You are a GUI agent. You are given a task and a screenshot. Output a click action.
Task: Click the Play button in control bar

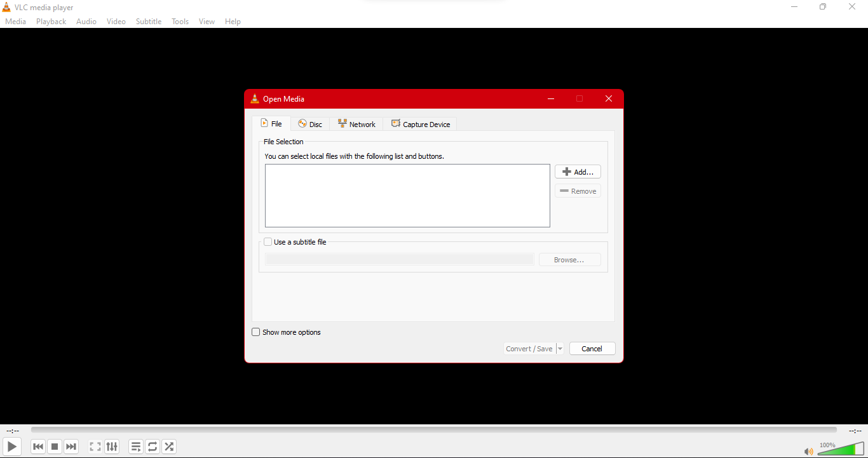(12, 447)
